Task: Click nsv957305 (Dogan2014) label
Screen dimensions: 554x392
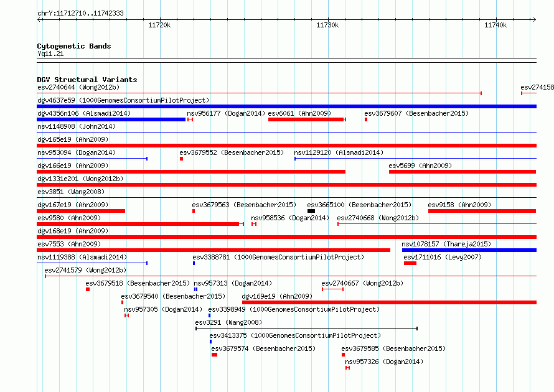Action: [x=163, y=309]
